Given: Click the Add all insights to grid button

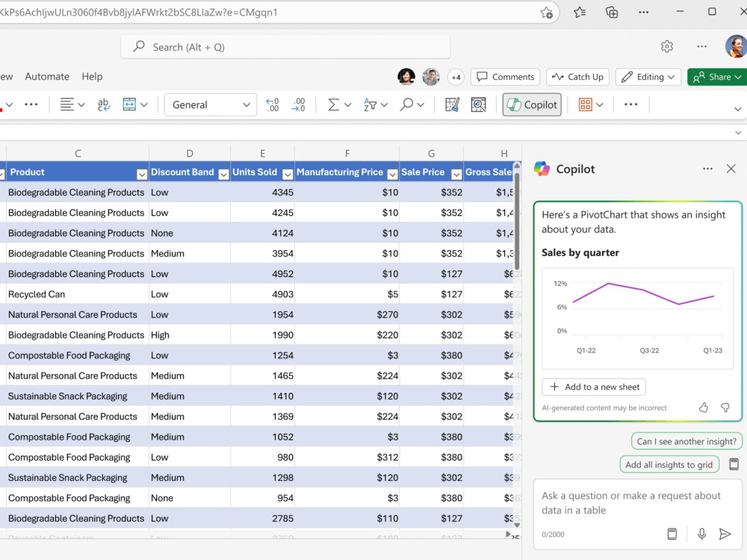Looking at the screenshot, I should (x=669, y=464).
